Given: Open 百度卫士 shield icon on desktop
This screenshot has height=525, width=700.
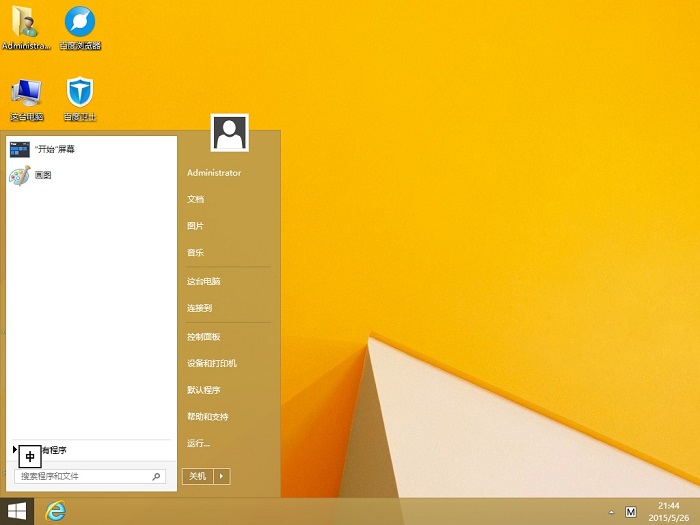Looking at the screenshot, I should [80, 96].
